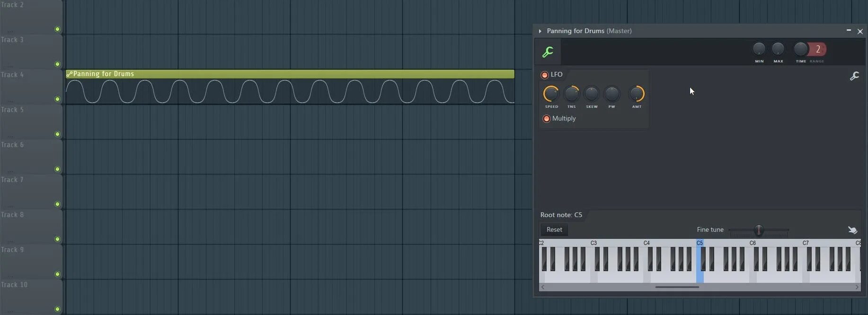
Task: Click the MIN knob
Action: (759, 49)
